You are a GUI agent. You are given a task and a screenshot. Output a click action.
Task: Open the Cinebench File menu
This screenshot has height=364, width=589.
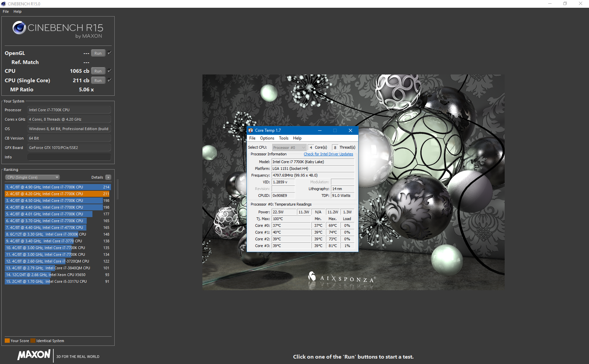coord(6,11)
